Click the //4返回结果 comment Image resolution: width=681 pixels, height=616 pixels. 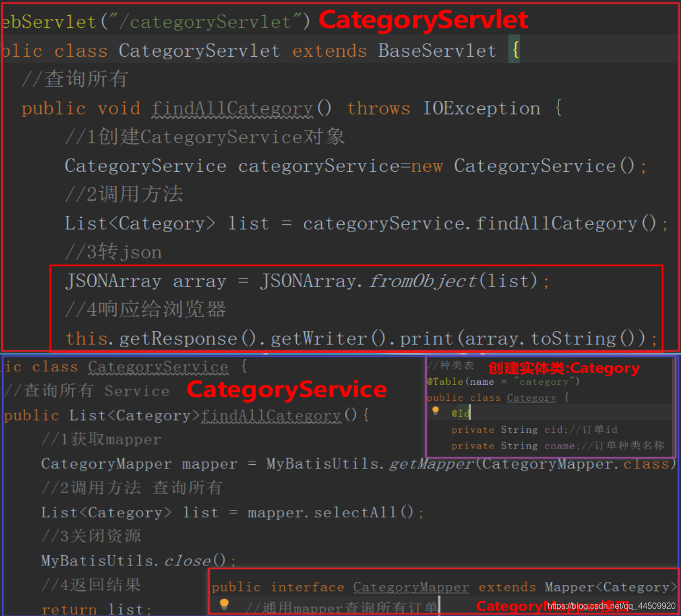click(91, 585)
